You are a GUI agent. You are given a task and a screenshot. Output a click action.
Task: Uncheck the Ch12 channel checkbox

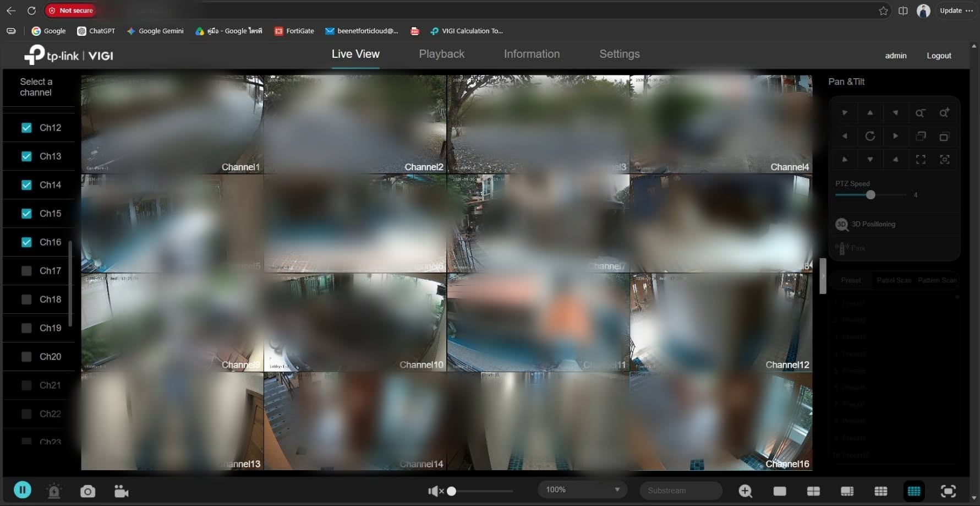click(26, 128)
